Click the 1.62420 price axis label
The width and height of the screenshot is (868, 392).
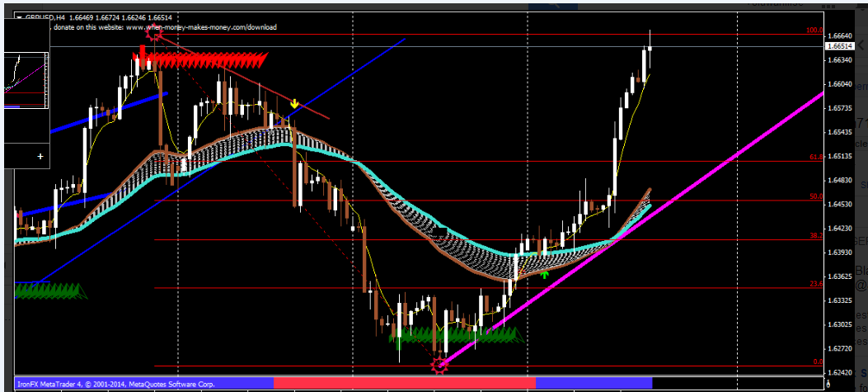pos(841,372)
